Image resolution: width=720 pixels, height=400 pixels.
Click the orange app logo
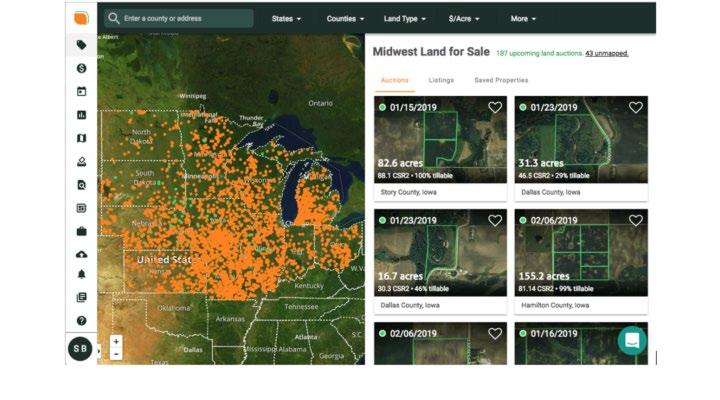81,18
